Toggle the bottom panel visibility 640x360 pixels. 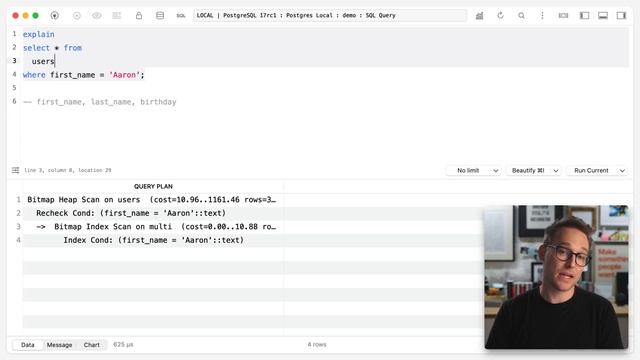tap(603, 16)
